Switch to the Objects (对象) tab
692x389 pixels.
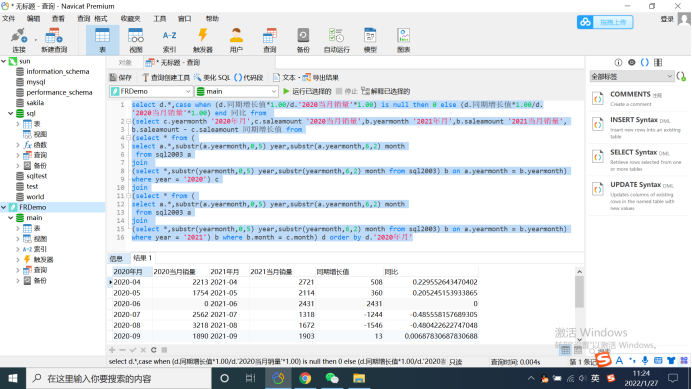coord(125,63)
